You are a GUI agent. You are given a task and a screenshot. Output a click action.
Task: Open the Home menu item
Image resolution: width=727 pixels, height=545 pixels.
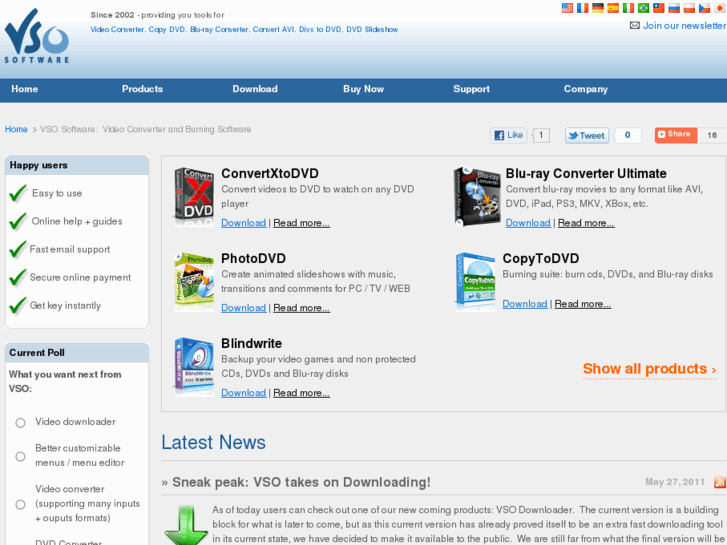click(x=25, y=89)
